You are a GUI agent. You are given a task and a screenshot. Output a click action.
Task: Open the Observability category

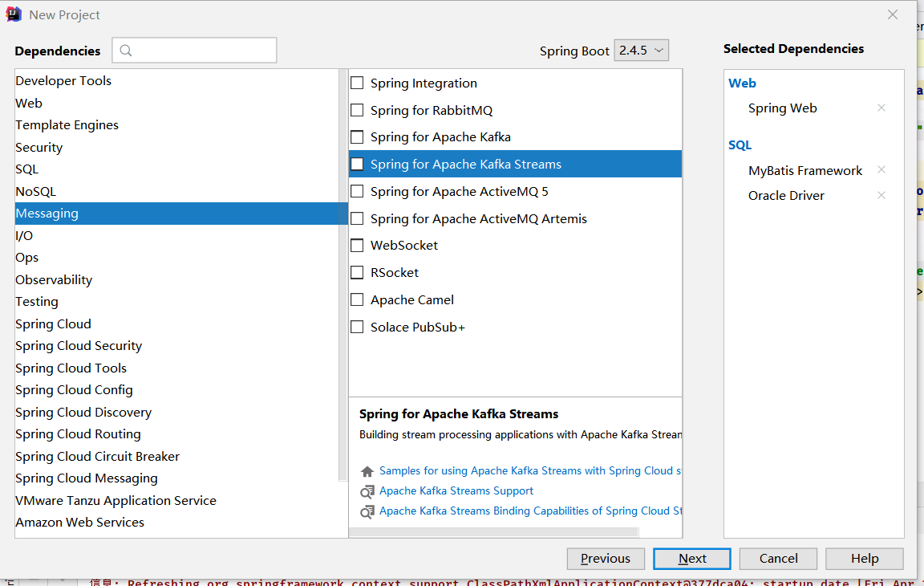click(x=176, y=280)
